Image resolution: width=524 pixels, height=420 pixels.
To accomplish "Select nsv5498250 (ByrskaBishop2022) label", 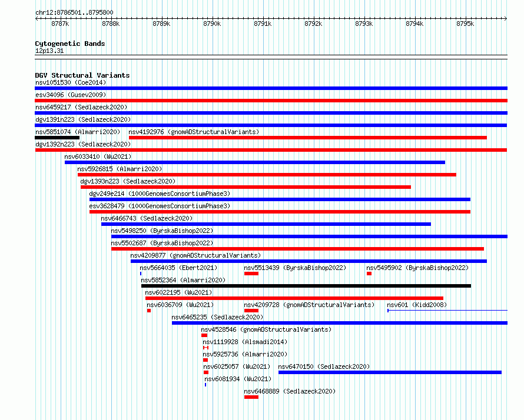I will (162, 231).
